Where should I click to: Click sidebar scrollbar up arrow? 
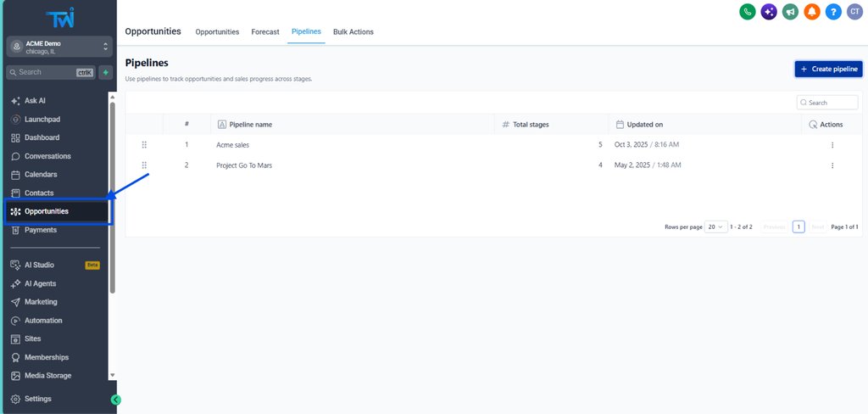[x=113, y=97]
